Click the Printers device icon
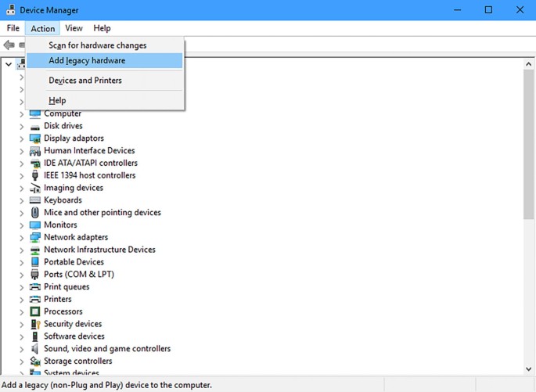This screenshot has width=536, height=392. (35, 299)
